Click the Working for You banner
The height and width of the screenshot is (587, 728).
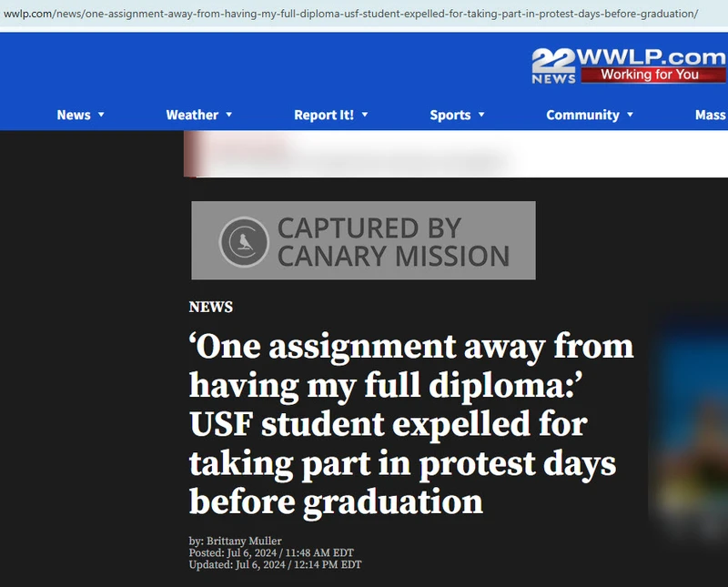653,75
